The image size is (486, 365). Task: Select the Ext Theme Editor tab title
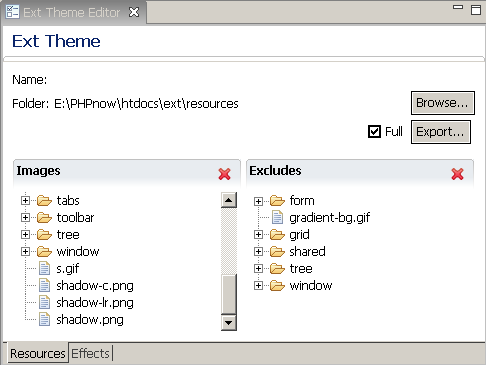pos(72,12)
